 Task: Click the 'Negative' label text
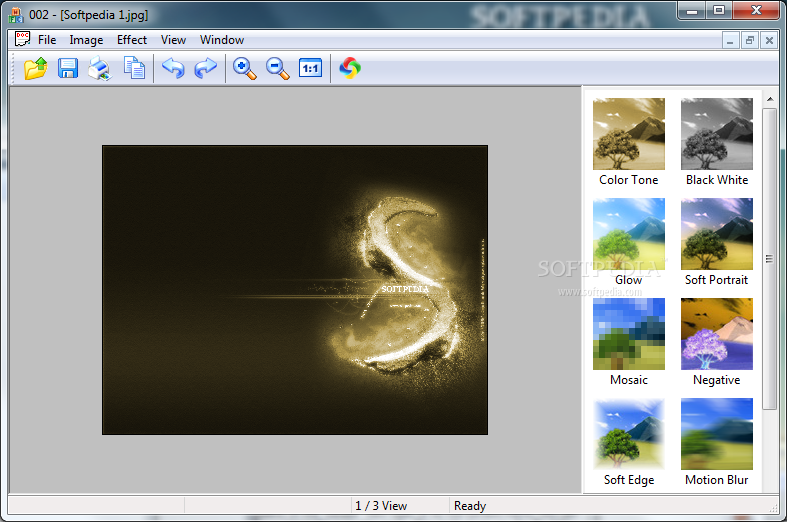717,380
